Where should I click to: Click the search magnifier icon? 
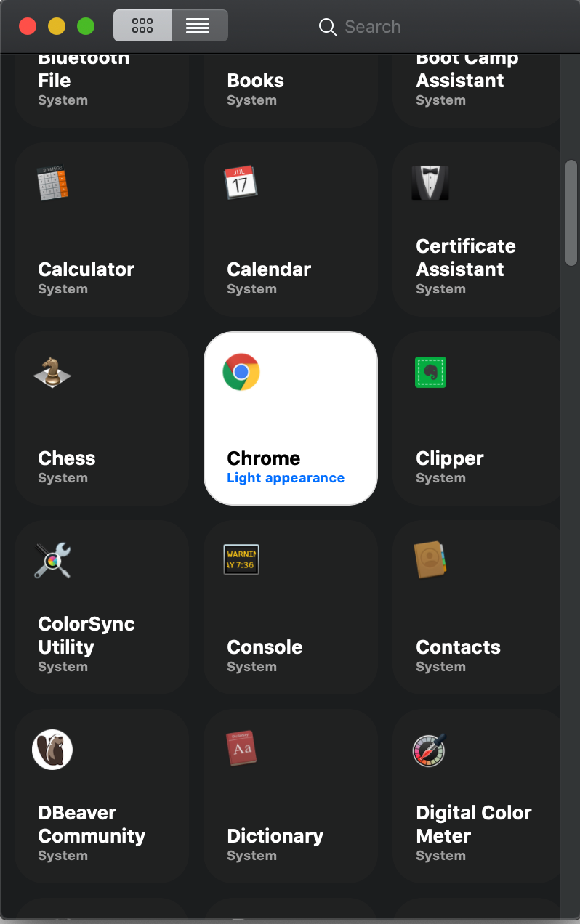[x=328, y=28]
